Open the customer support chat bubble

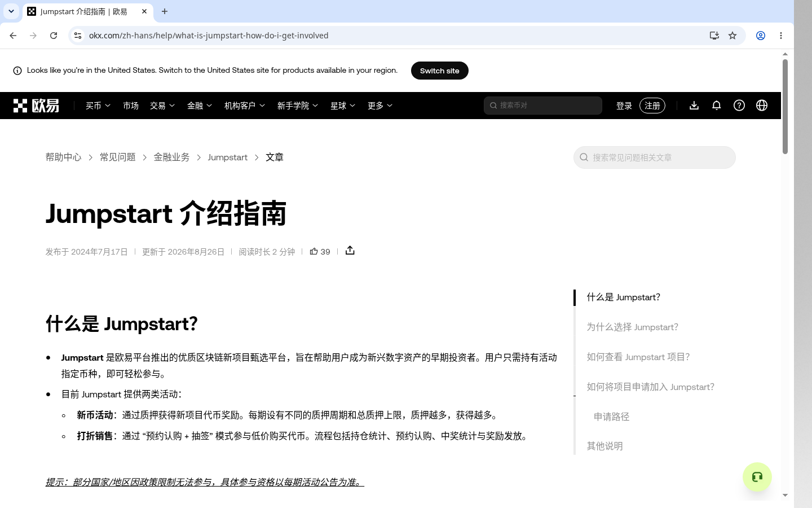pos(757,477)
